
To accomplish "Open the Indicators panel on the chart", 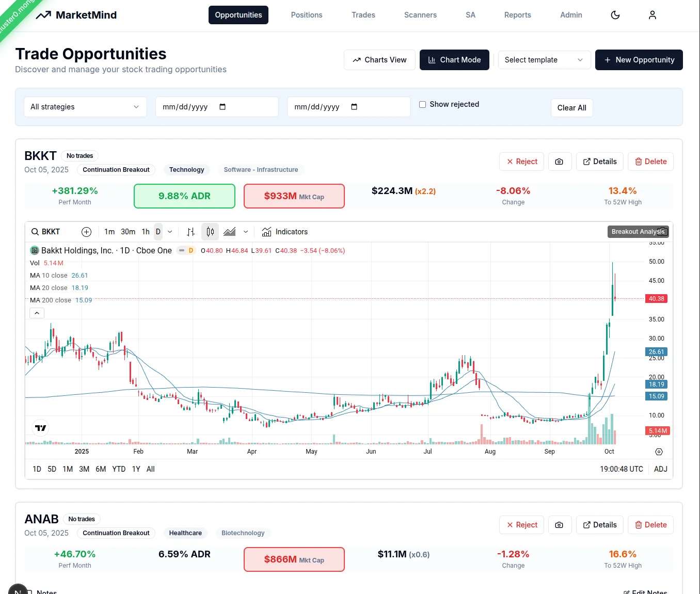I will [x=284, y=232].
